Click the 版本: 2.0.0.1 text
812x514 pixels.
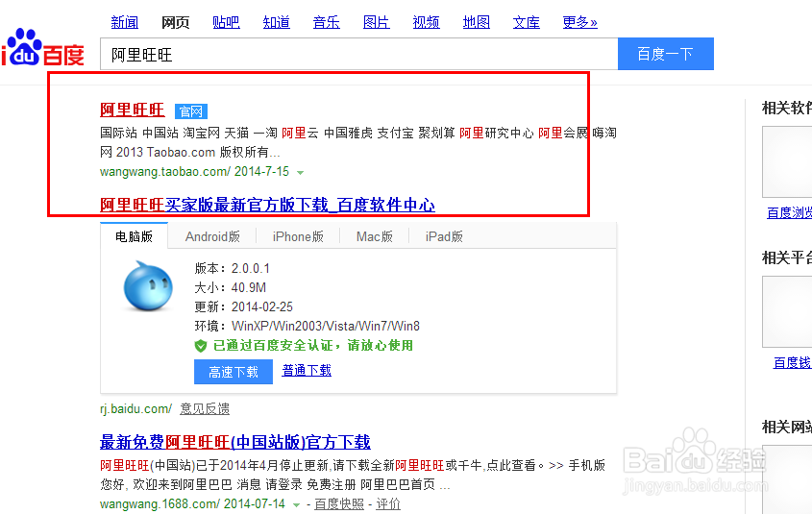point(232,269)
